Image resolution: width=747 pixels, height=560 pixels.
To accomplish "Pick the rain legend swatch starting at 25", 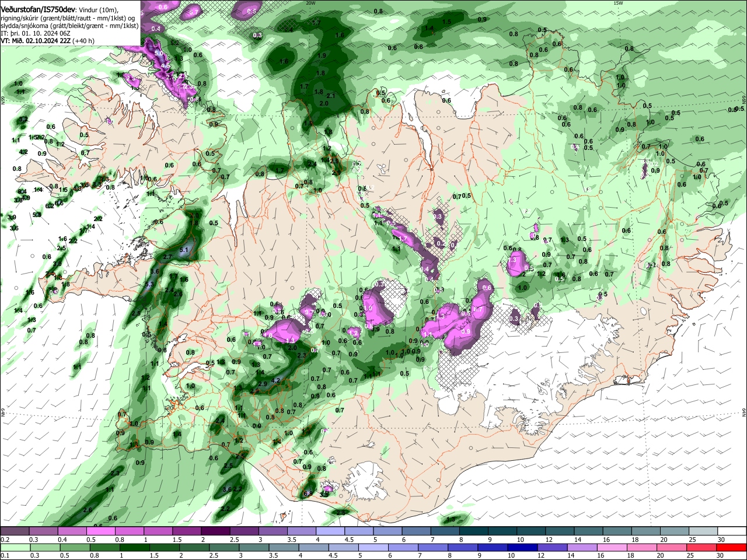I will [701, 547].
